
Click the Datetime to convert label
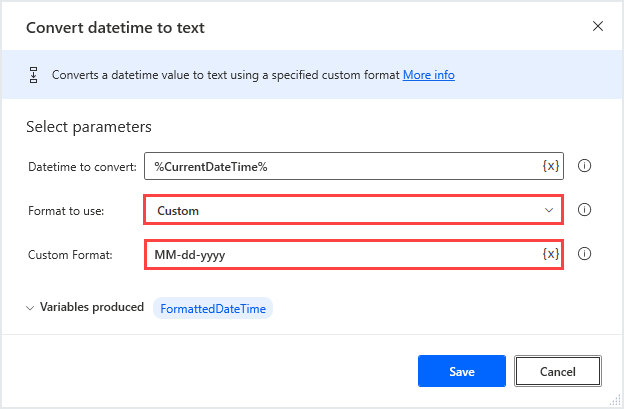[x=82, y=166]
